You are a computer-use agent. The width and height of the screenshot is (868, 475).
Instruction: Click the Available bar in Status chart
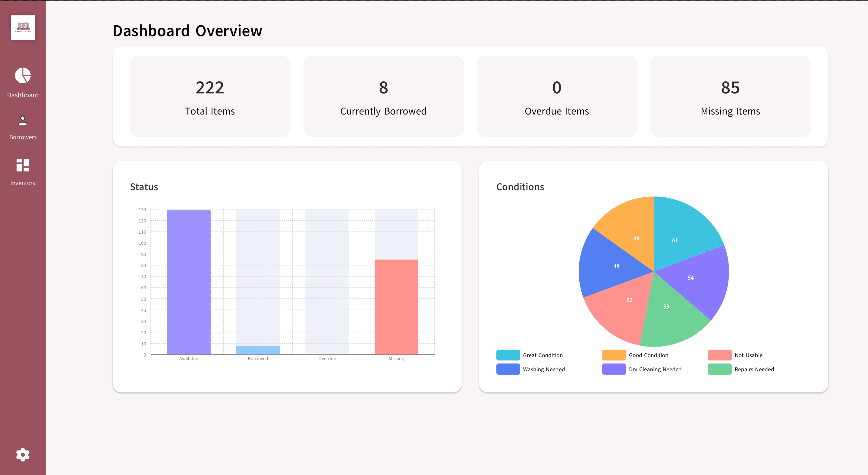[189, 282]
